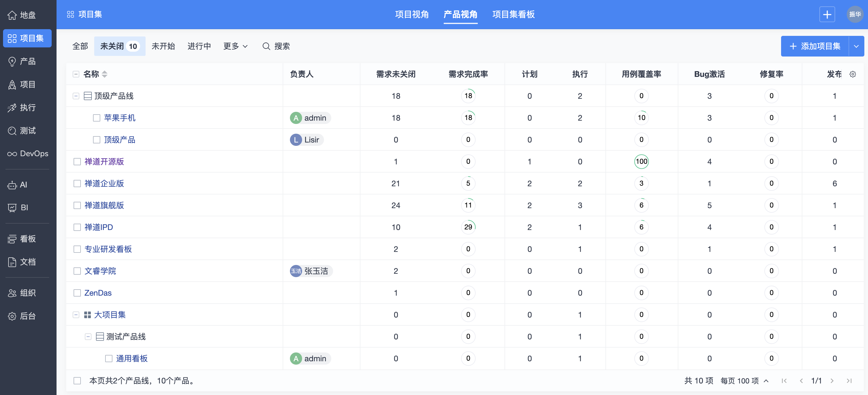Collapse the 顶级产品线 tree row

pyautogui.click(x=76, y=96)
